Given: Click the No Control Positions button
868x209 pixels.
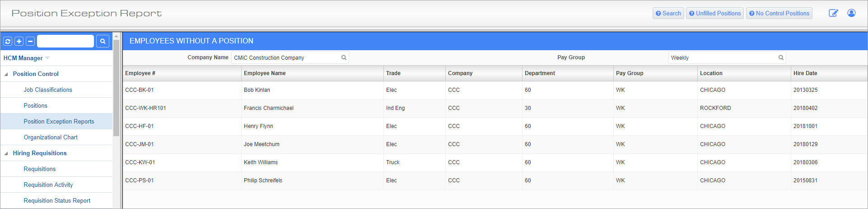Looking at the screenshot, I should 779,13.
